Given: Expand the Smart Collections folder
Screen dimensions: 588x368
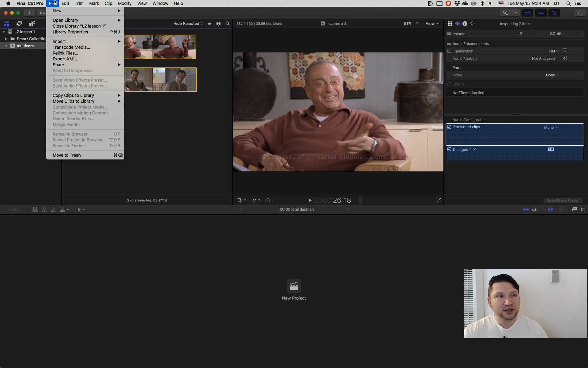Looking at the screenshot, I should click(6, 39).
